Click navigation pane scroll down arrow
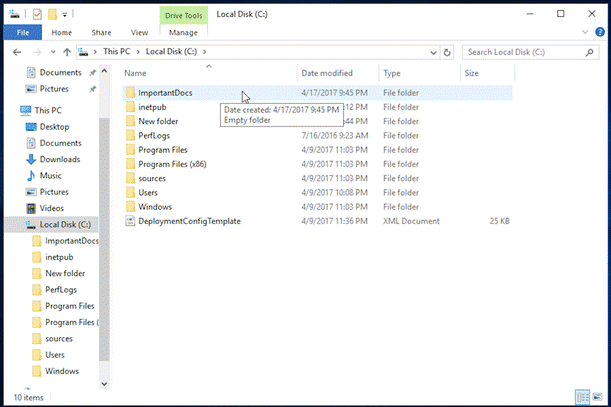611x407 pixels. (x=104, y=384)
